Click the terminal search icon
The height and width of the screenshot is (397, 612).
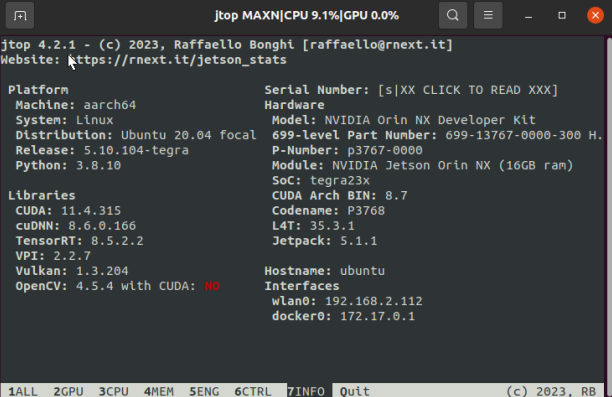click(x=453, y=16)
